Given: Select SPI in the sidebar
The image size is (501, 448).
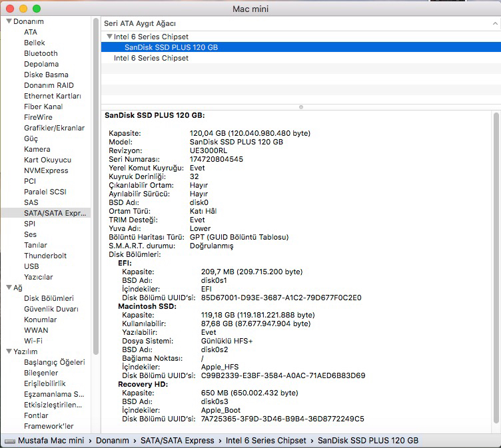Looking at the screenshot, I should click(x=30, y=224).
